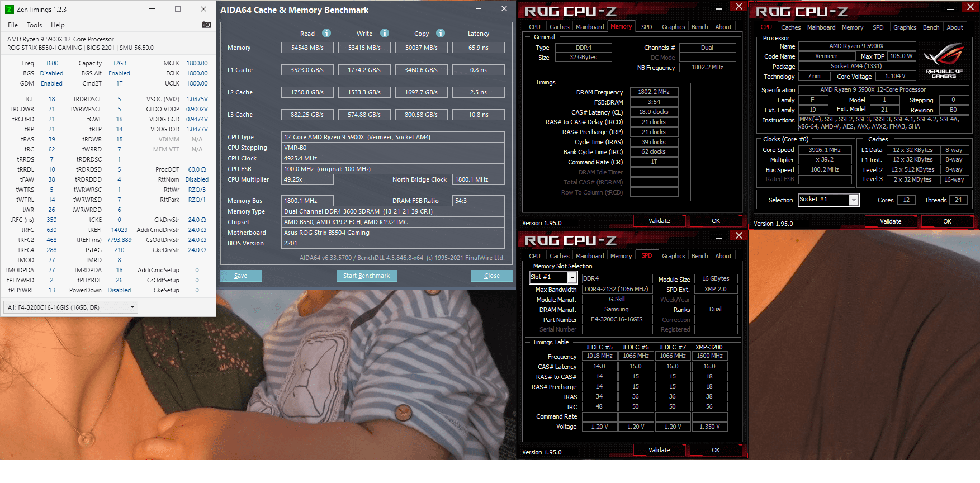Image resolution: width=980 pixels, height=483 pixels.
Task: Open Bench tab in CPU-Z CPU window
Action: (931, 27)
